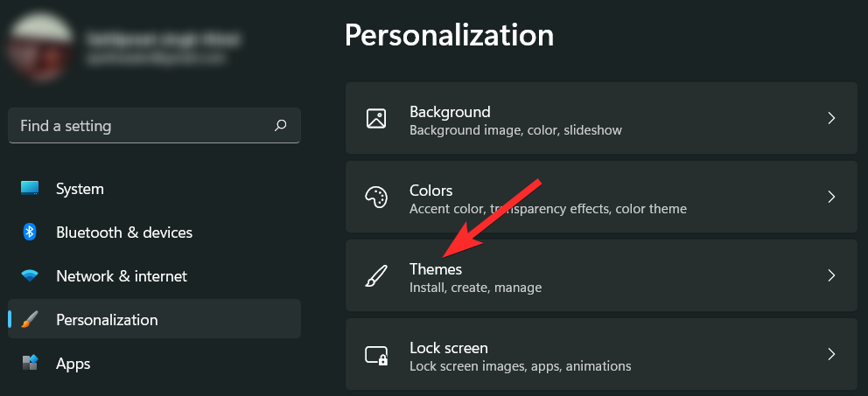Expand Lock screen settings chevron arrow
The height and width of the screenshot is (396, 868).
pyautogui.click(x=831, y=355)
